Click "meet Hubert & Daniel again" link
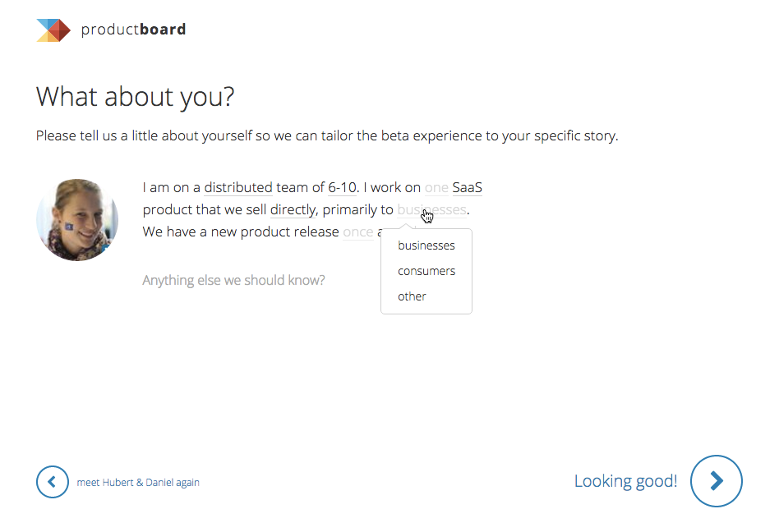The image size is (779, 532). [138, 483]
